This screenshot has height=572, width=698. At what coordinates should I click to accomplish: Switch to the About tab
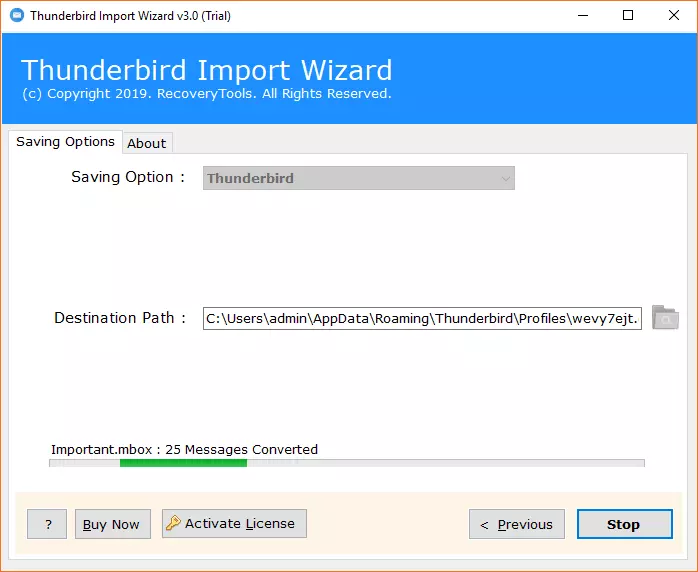146,143
